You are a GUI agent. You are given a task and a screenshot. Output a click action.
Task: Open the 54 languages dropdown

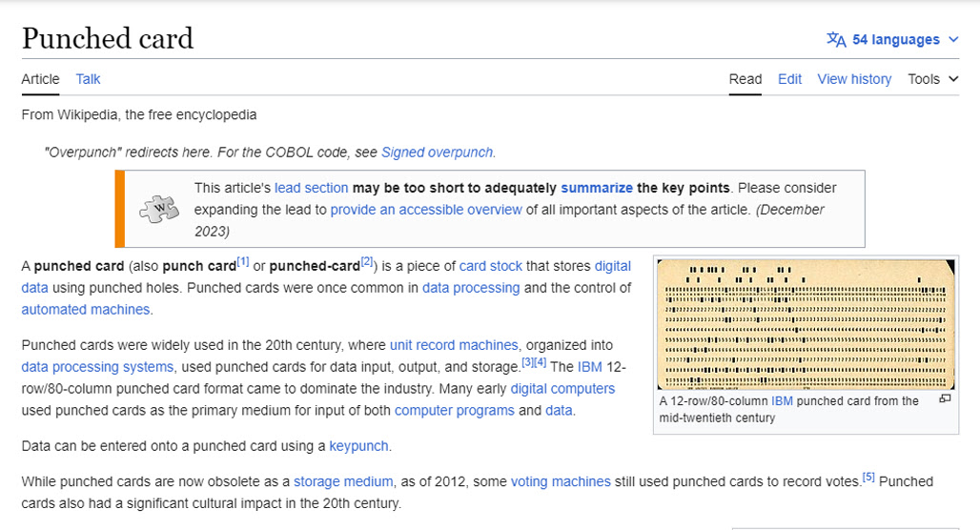pos(892,39)
